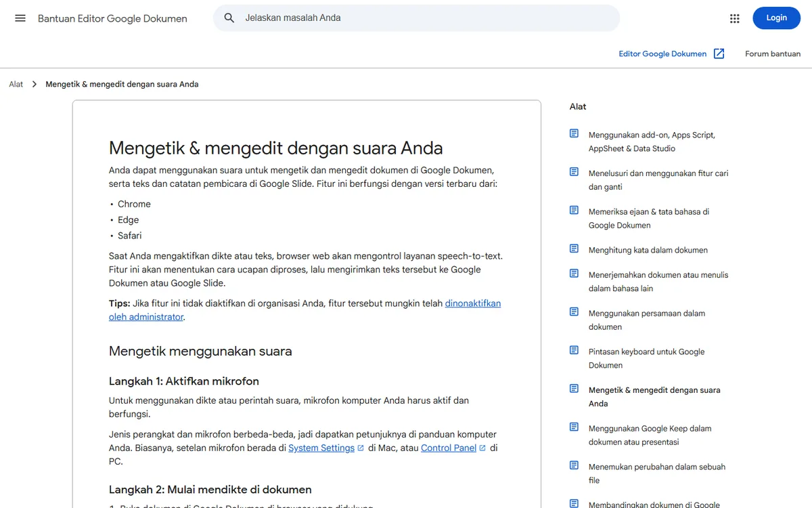Open Menggunakan persamaan dalam dokumen article
The image size is (812, 508).
(647, 320)
